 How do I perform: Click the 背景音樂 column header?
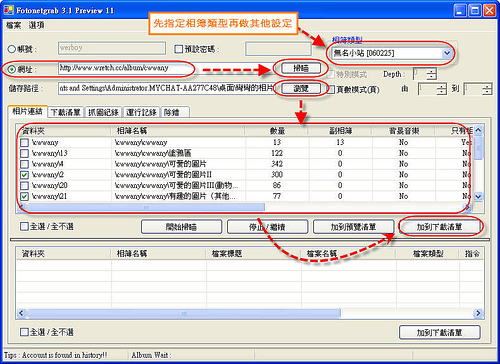(403, 131)
